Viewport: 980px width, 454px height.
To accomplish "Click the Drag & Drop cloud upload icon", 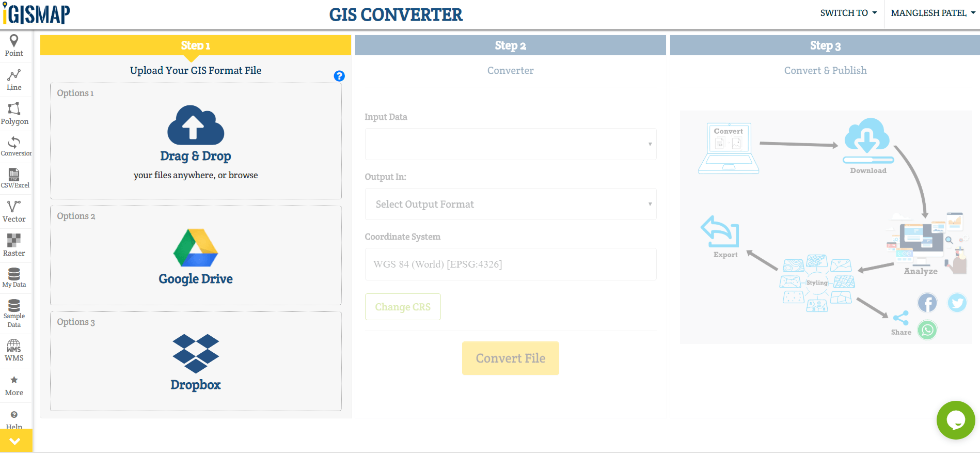I will coord(196,126).
